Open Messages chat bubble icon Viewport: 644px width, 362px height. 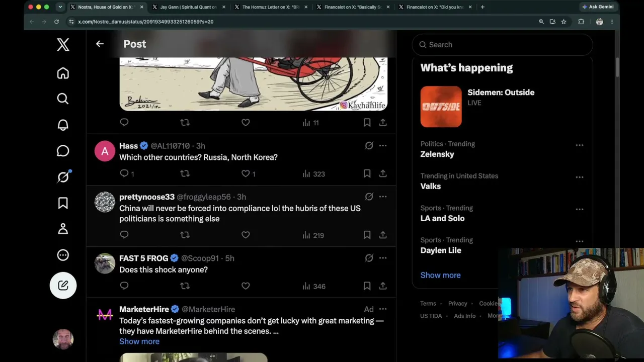click(x=63, y=151)
